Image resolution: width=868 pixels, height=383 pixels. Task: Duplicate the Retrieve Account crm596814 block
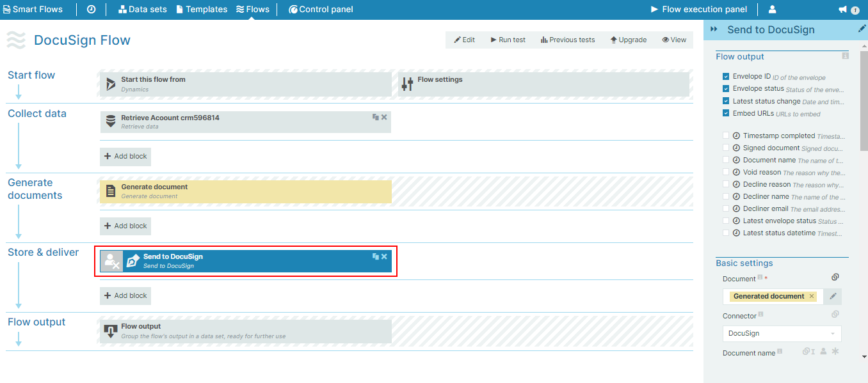click(x=376, y=117)
